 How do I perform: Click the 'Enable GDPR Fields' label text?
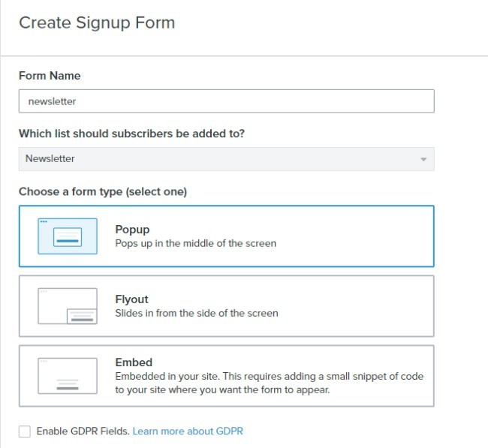coord(83,431)
